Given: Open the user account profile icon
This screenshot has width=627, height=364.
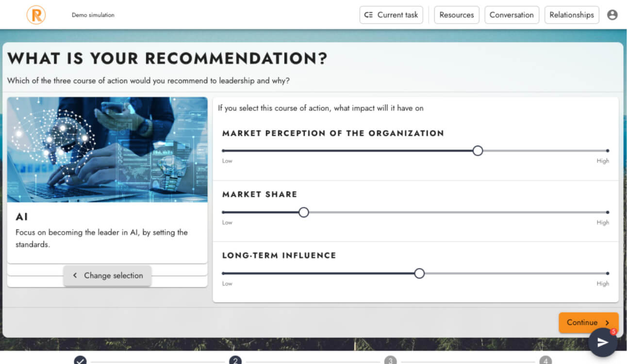Looking at the screenshot, I should click(612, 15).
